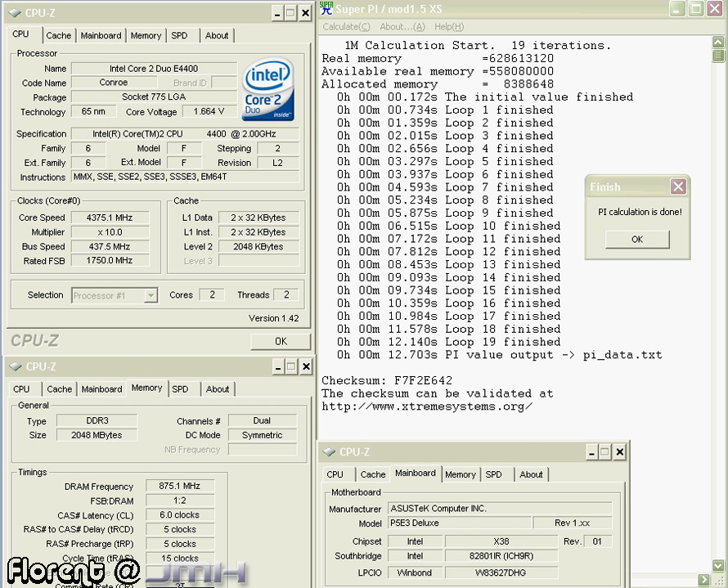Minimize the Super PI window
The height and width of the screenshot is (588, 728).
pyautogui.click(x=677, y=8)
